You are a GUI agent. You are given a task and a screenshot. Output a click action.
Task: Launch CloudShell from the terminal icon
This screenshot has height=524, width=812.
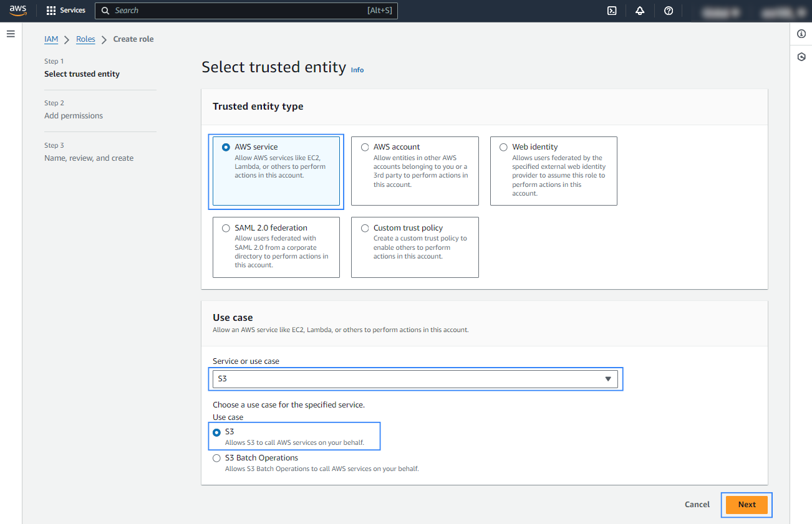click(612, 11)
